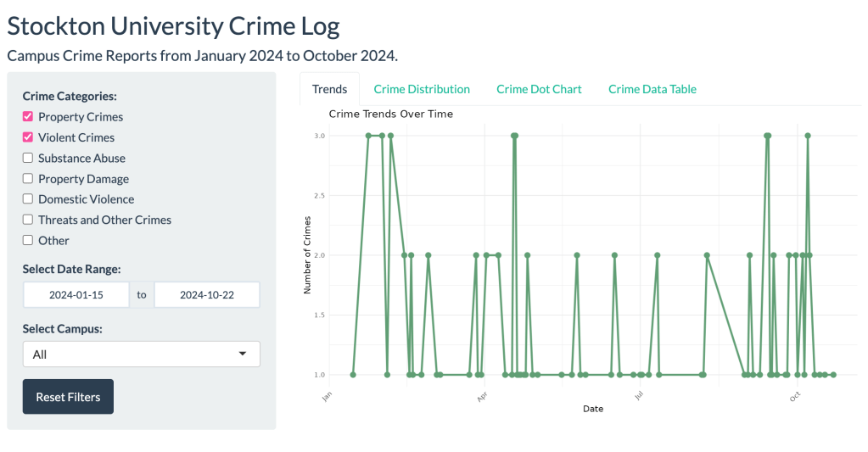The image size is (868, 452).
Task: Click the start date field 2024-01-15
Action: pos(76,295)
